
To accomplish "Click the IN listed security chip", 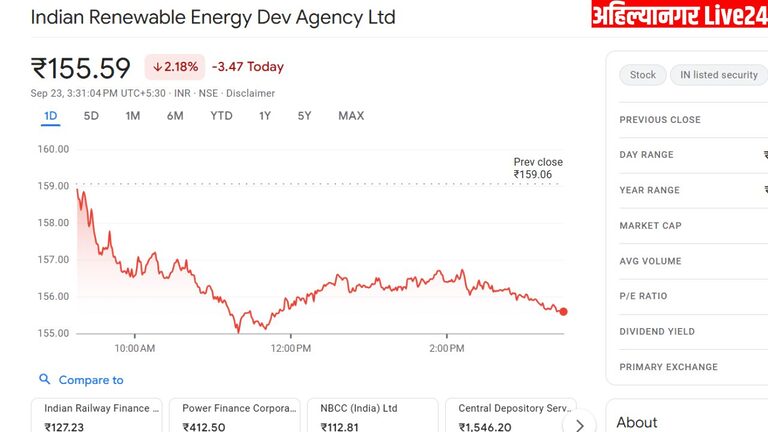I will tap(718, 75).
